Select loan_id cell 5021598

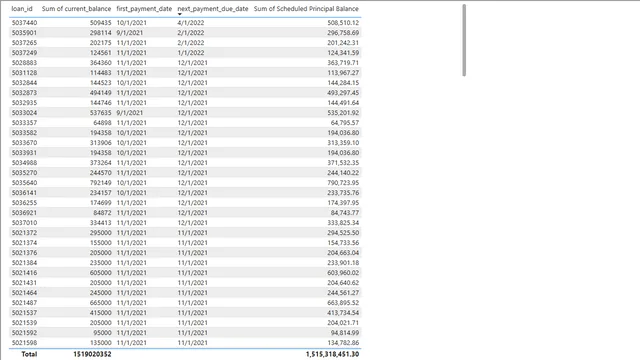(x=24, y=343)
